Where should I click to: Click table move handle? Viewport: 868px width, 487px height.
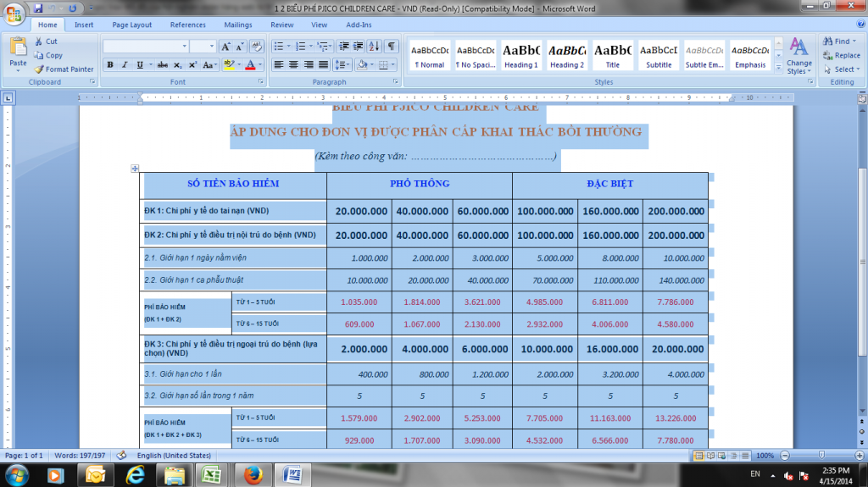[135, 169]
